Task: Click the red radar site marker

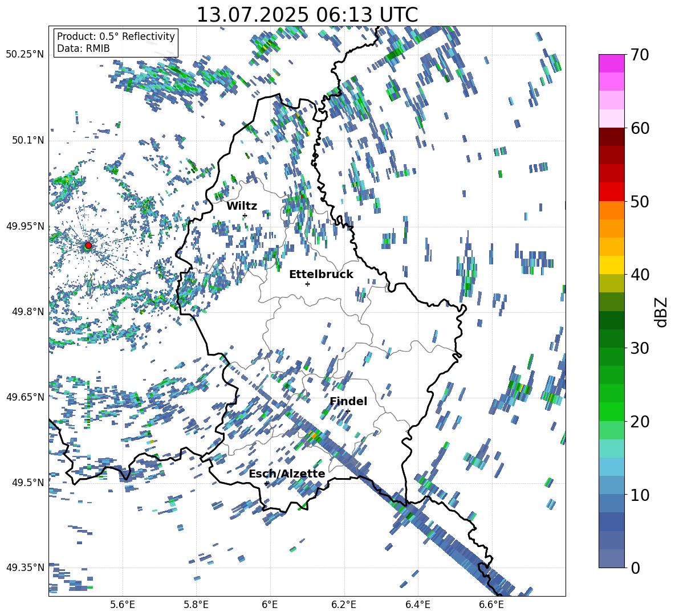Action: pyautogui.click(x=88, y=245)
